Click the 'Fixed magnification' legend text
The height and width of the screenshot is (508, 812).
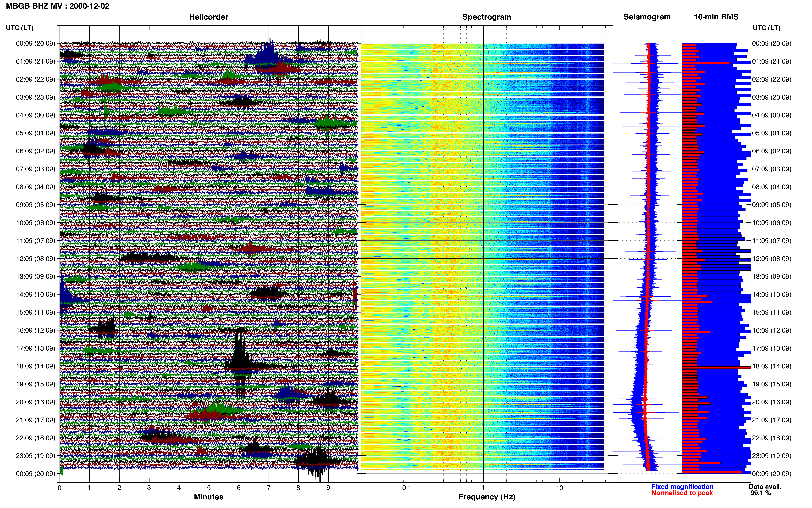682,486
